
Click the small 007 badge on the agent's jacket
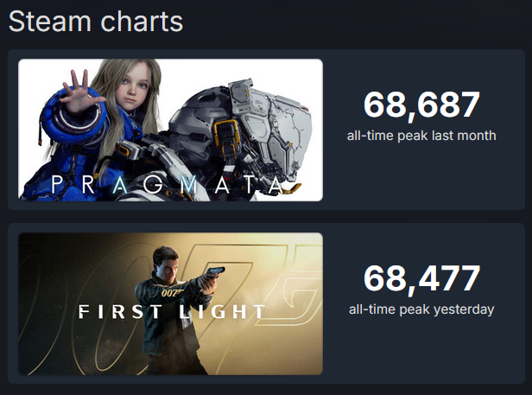click(x=171, y=292)
